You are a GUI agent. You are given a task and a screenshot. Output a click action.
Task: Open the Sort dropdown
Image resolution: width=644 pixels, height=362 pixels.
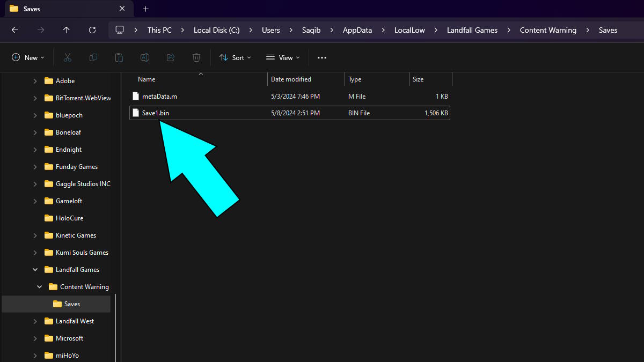[235, 57]
